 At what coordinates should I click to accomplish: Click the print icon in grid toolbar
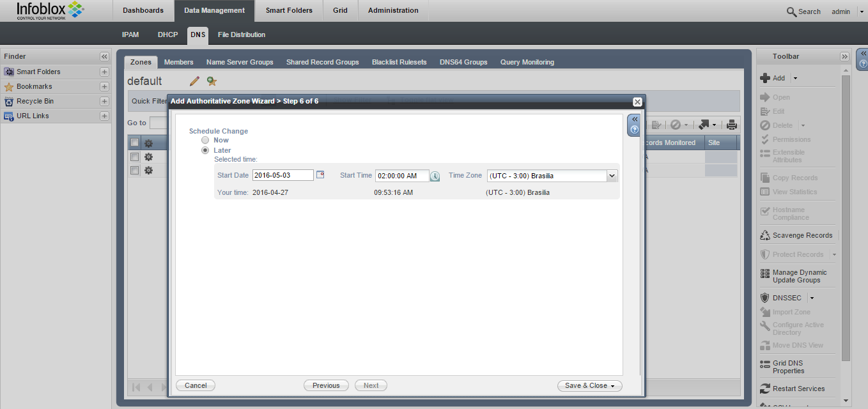click(732, 125)
